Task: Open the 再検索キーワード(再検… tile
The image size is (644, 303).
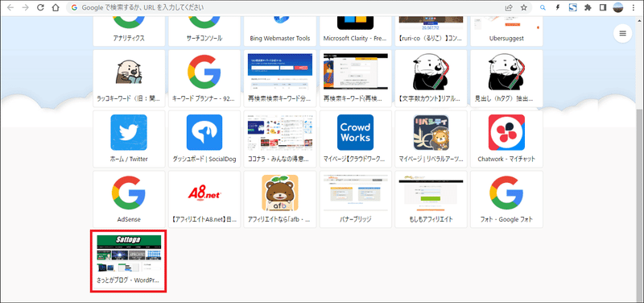Action: (355, 78)
